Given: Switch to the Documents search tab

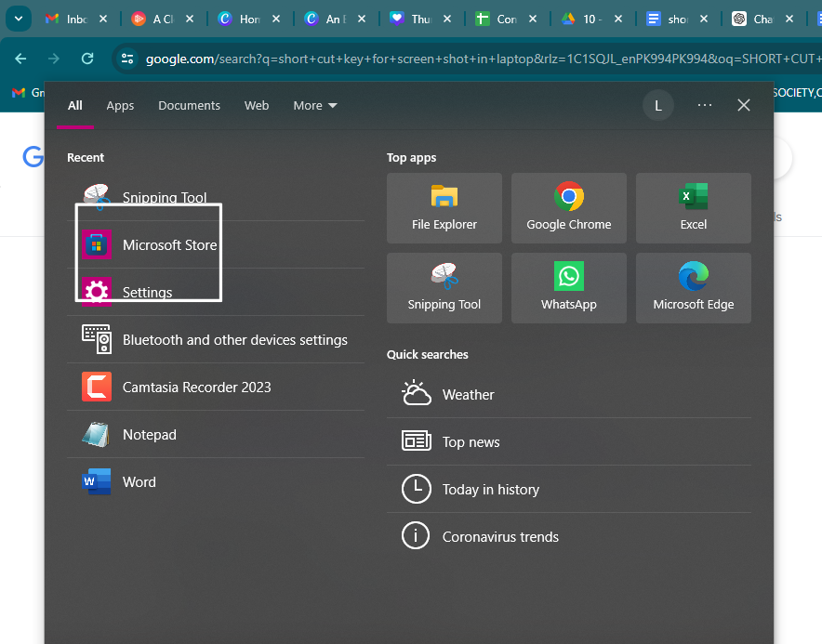Looking at the screenshot, I should [189, 105].
